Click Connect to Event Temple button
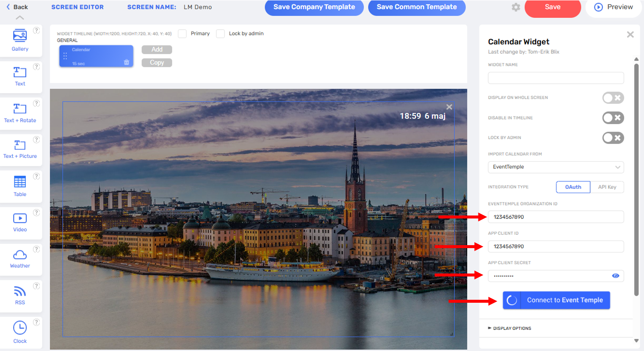Screen dimensions: 644x351 (556, 300)
